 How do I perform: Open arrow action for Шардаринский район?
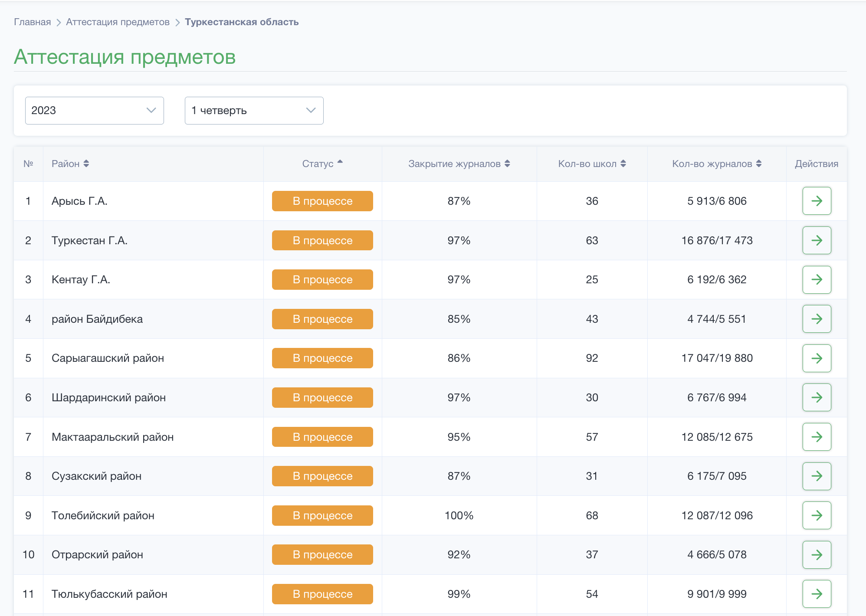[817, 397]
